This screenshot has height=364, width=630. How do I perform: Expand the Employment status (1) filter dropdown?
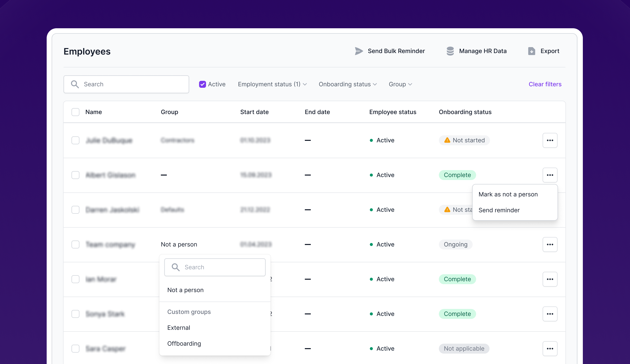click(x=272, y=84)
